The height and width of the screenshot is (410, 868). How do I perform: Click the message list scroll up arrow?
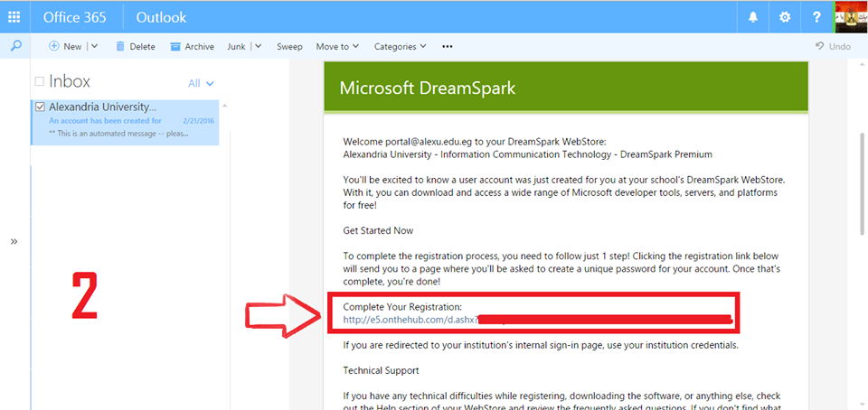tap(224, 106)
